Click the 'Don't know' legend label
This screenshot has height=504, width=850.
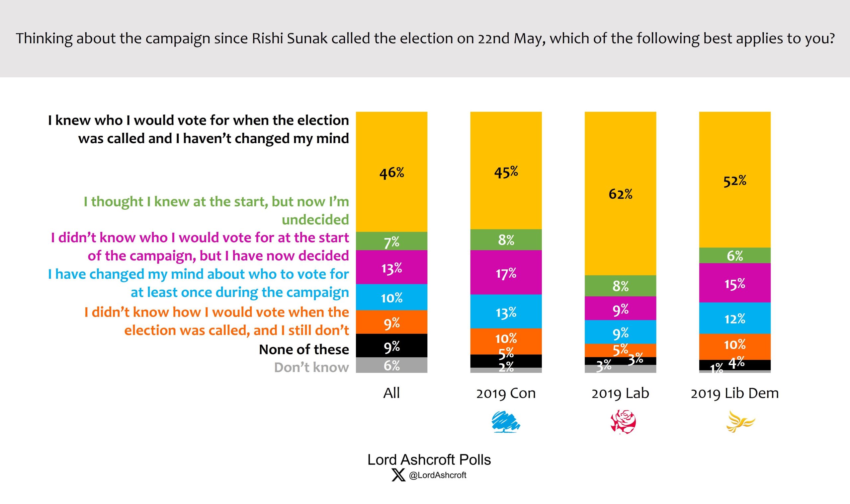pos(311,368)
